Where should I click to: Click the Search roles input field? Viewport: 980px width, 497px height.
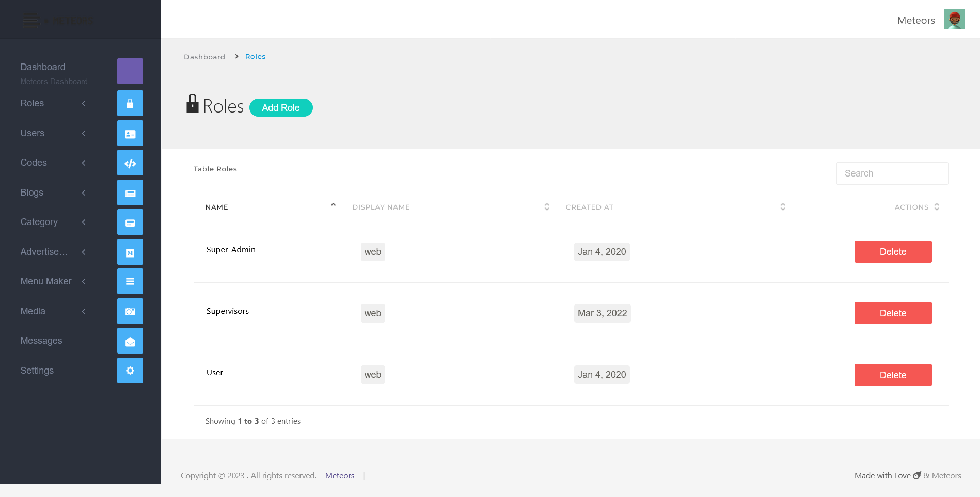click(x=892, y=173)
